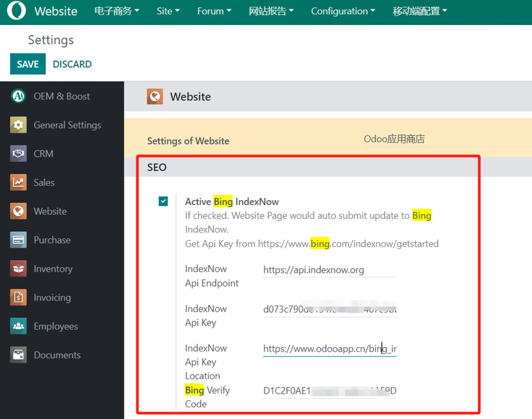Click the IndexNow Api Endpoint field
532x419 pixels.
329,270
